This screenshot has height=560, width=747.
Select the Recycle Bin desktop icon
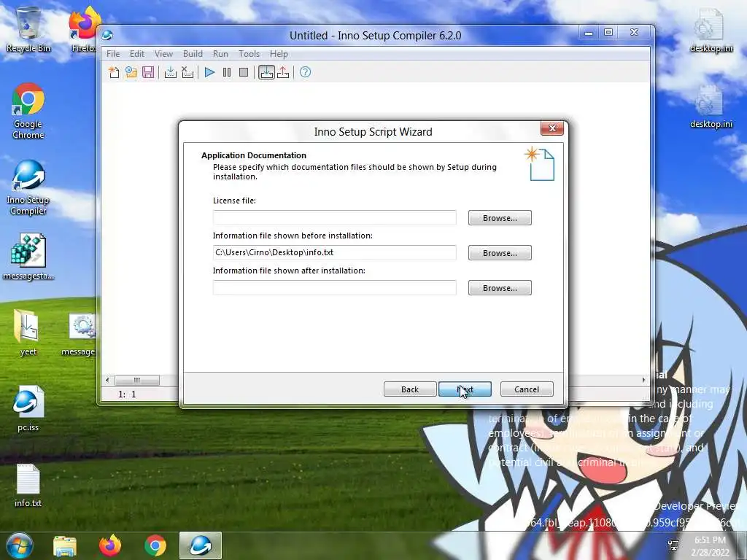[x=28, y=29]
